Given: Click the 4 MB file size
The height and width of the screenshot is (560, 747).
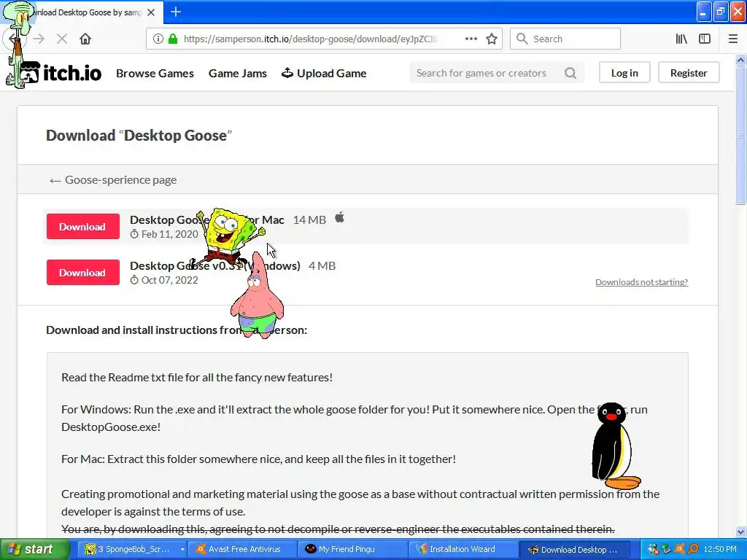Looking at the screenshot, I should [322, 265].
